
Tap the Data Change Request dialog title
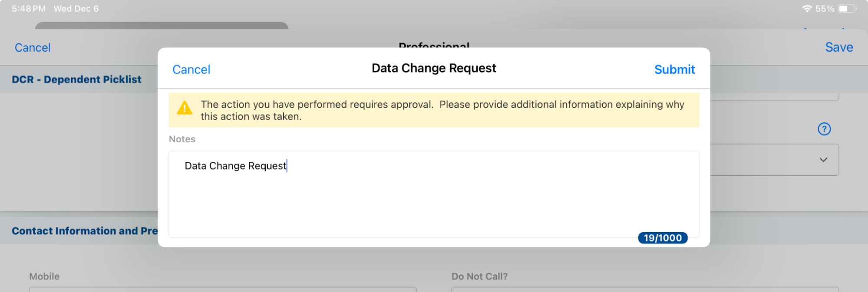[433, 68]
